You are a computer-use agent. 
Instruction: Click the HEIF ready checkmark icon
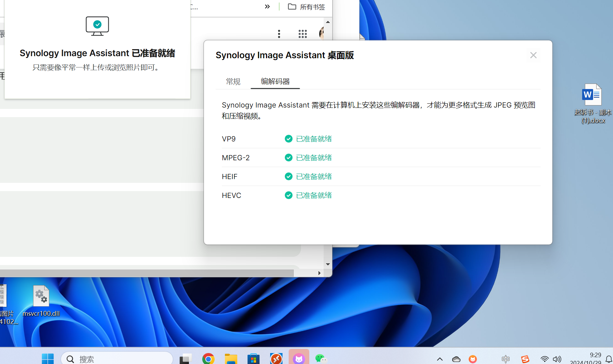[x=289, y=176]
